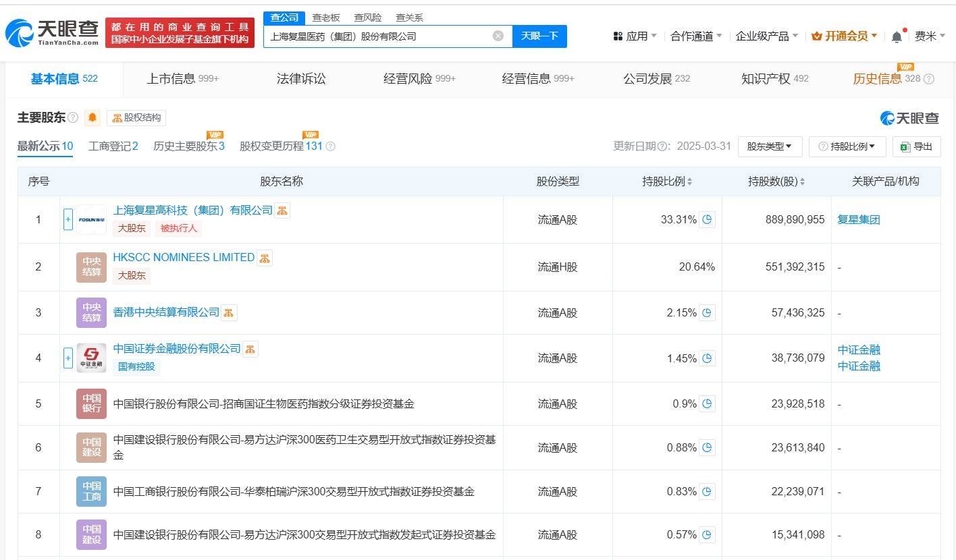956x560 pixels.
Task: Open 中国证券金融股份有限公司 link
Action: (177, 349)
